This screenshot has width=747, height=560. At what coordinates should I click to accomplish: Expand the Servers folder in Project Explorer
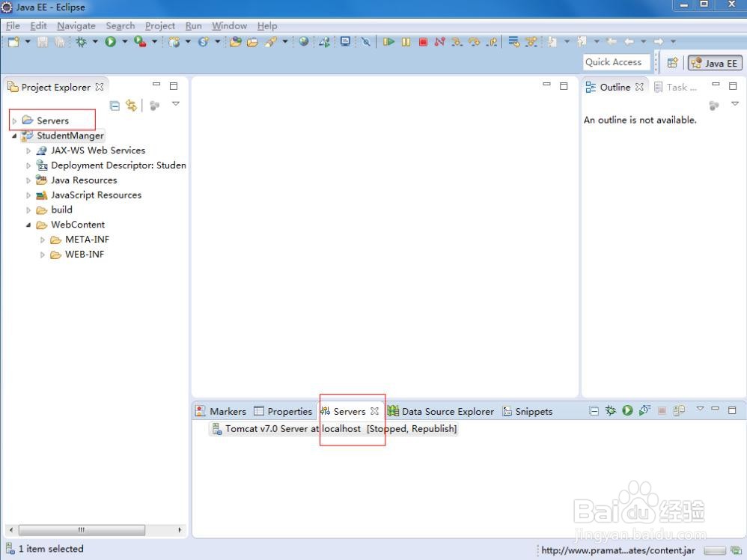click(x=14, y=121)
